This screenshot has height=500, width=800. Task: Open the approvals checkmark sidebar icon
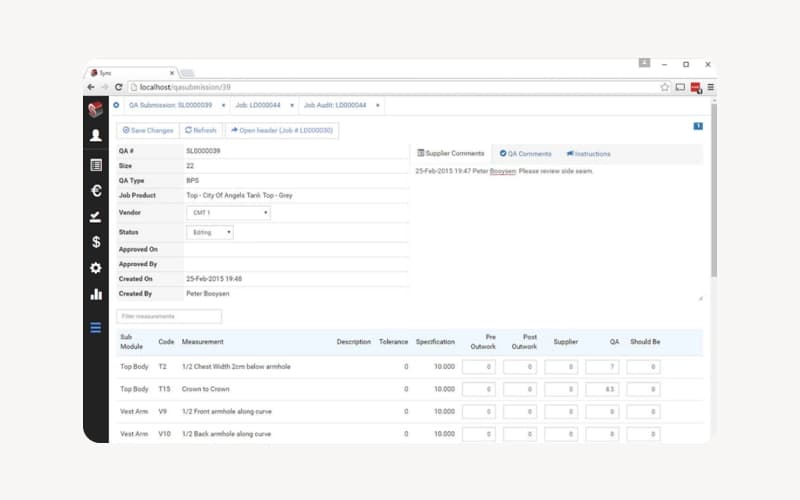point(95,217)
